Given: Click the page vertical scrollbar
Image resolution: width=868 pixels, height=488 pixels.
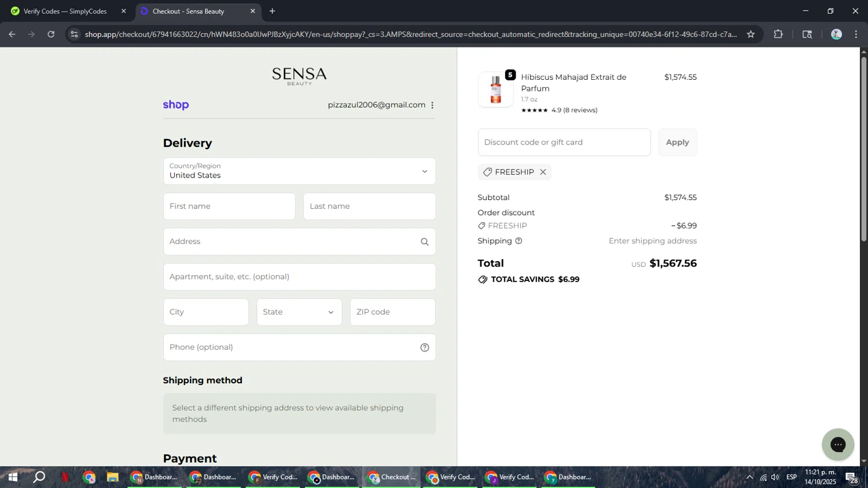Looking at the screenshot, I should 863,150.
